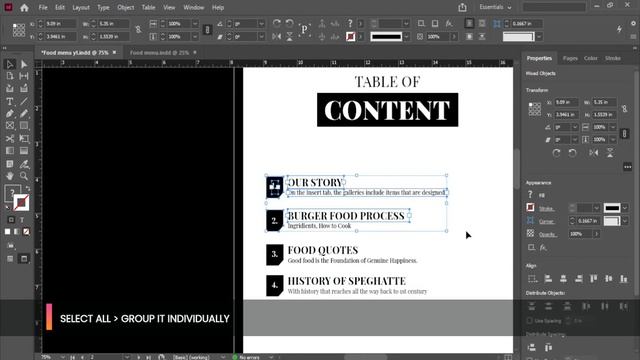Viewport: 640px width, 360px height.
Task: Click the effects fx icon in Appearance section
Action: click(x=543, y=248)
